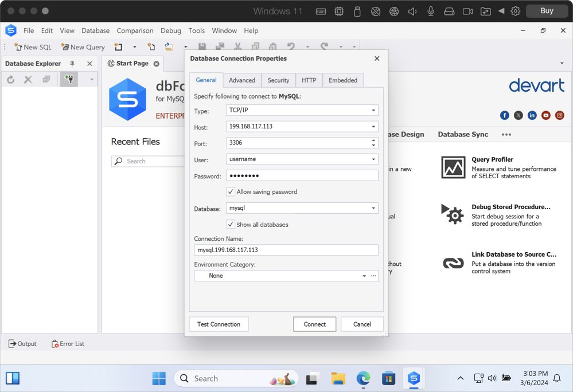Expand the Type dropdown showing TCP/IP
Screen dimensions: 573x392
click(x=373, y=110)
